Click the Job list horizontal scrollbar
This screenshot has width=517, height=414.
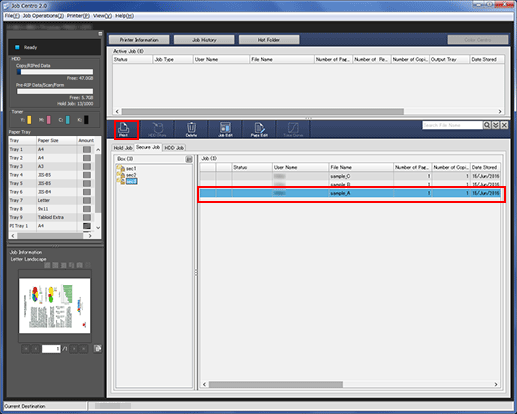point(350,384)
